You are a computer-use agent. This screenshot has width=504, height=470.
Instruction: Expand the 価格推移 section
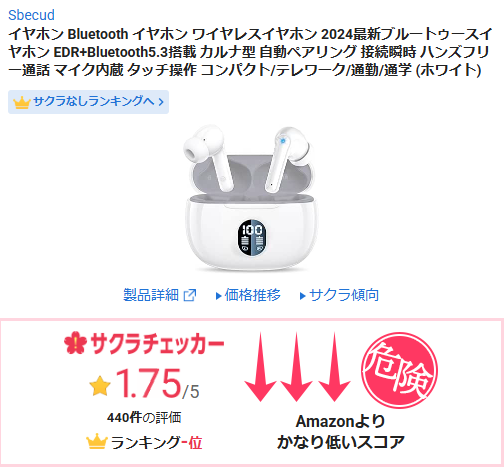pos(248,295)
